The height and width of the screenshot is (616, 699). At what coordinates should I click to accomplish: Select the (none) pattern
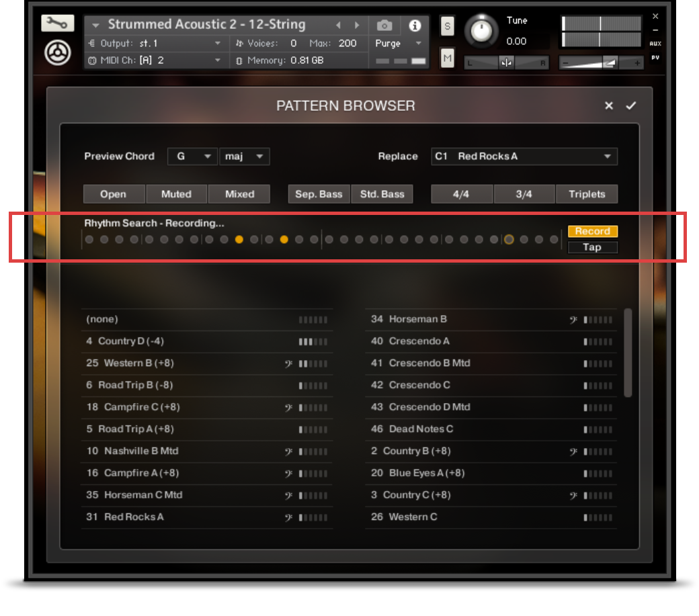[x=207, y=319]
